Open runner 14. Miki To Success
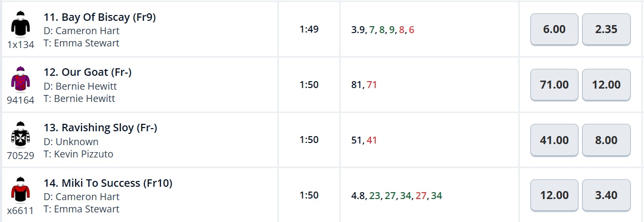This screenshot has width=644, height=222. pos(108,184)
